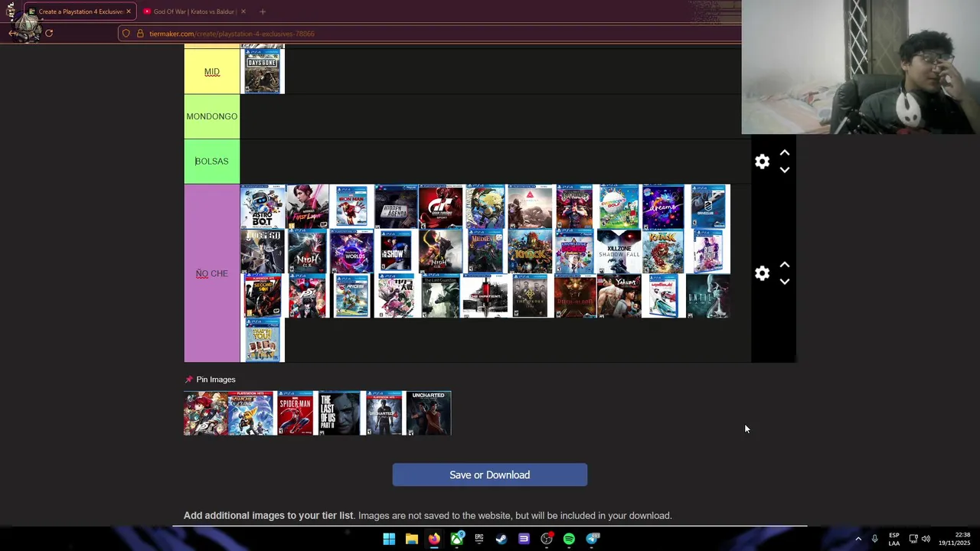Viewport: 980px width, 551px height.
Task: Click the Save or Download button
Action: 490,474
